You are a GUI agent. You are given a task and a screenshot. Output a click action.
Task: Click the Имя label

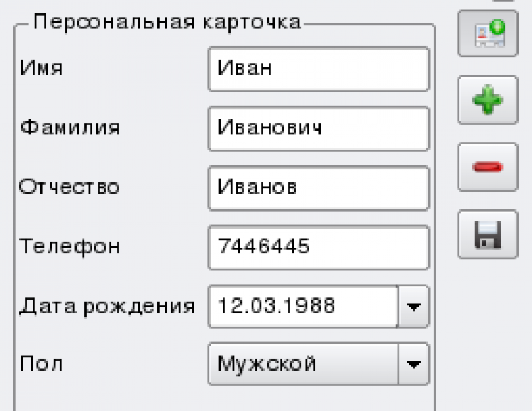41,69
